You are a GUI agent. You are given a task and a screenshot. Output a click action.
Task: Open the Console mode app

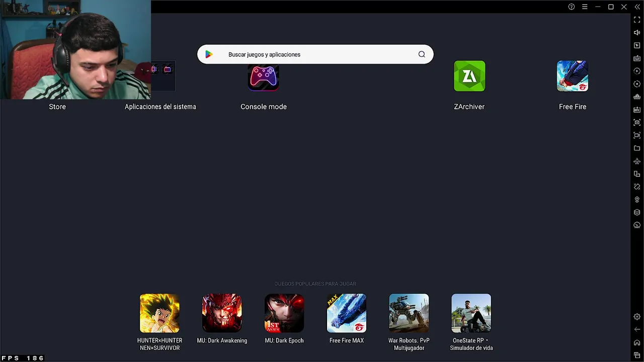(264, 77)
